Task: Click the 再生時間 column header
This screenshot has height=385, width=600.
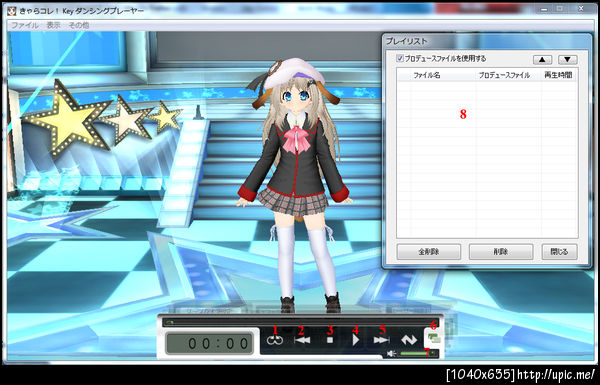Action: pos(558,75)
